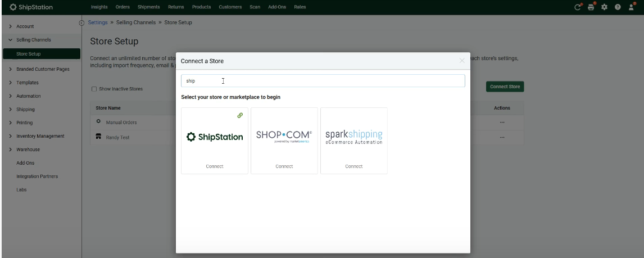Collapse sidebar using the arrow circle icon
Image resolution: width=644 pixels, height=258 pixels.
(x=82, y=23)
